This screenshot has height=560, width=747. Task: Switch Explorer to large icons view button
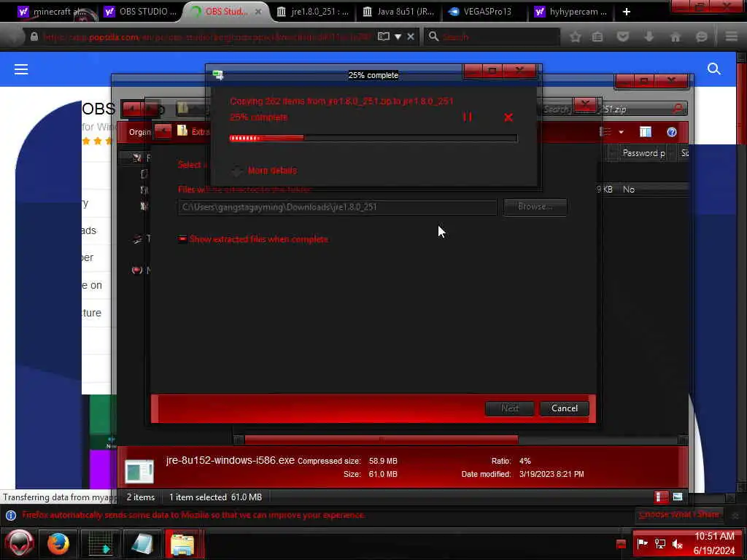(x=678, y=497)
